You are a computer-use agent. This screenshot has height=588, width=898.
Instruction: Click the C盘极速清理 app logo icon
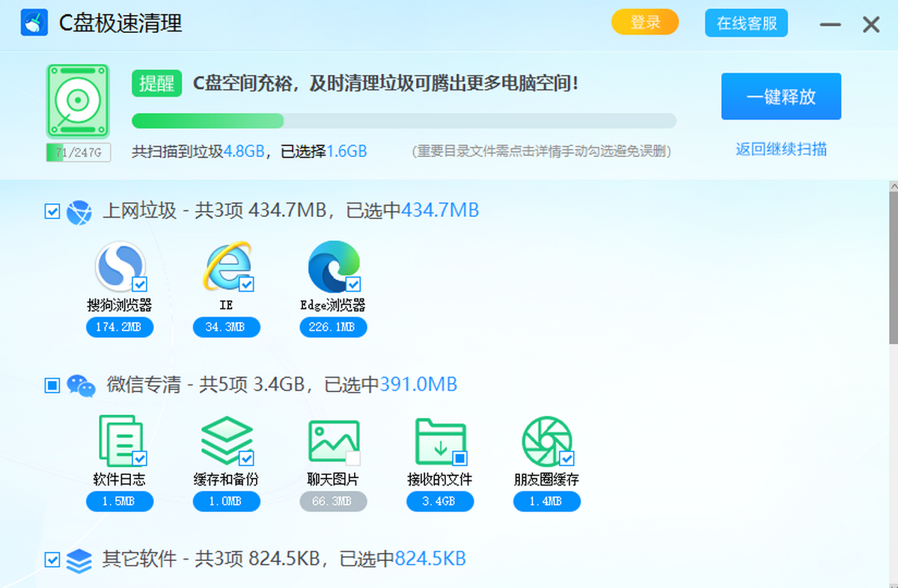[34, 23]
